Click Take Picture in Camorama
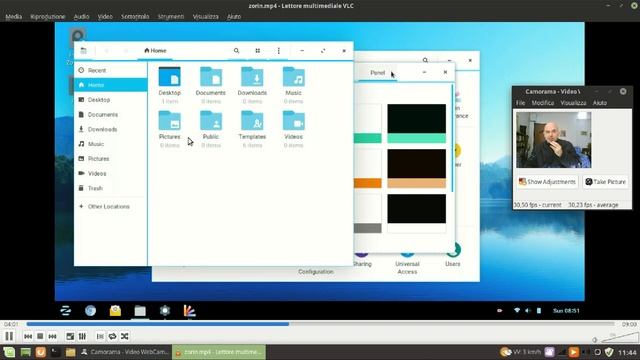Screen dimensions: 640x360 [605, 182]
